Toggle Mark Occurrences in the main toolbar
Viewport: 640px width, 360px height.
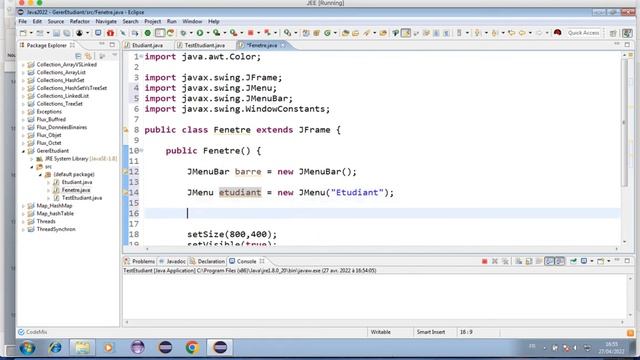point(406,33)
